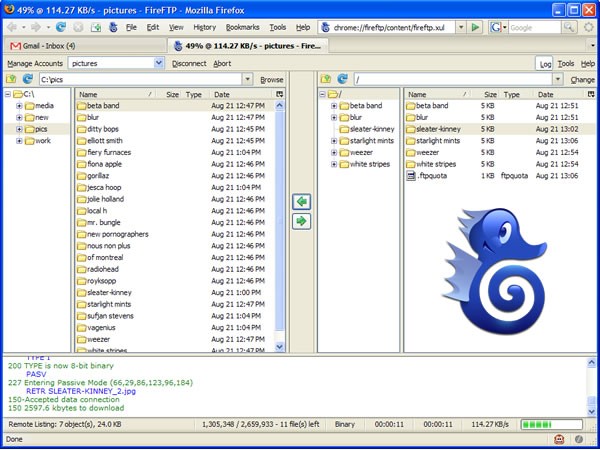Abort the current transfer

pyautogui.click(x=222, y=64)
